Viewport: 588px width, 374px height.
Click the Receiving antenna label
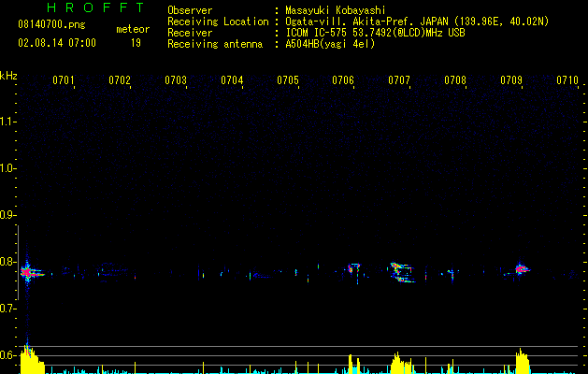215,44
